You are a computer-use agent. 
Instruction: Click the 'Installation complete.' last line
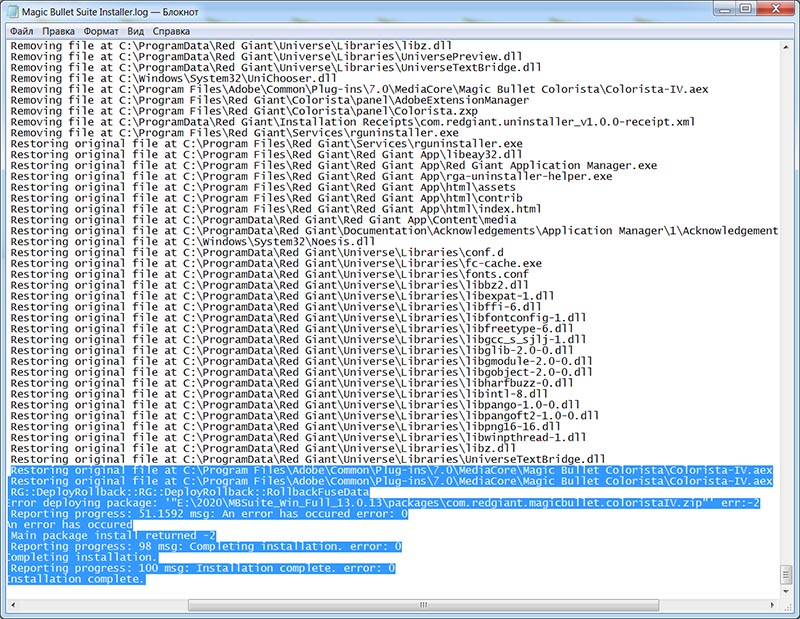(77, 579)
